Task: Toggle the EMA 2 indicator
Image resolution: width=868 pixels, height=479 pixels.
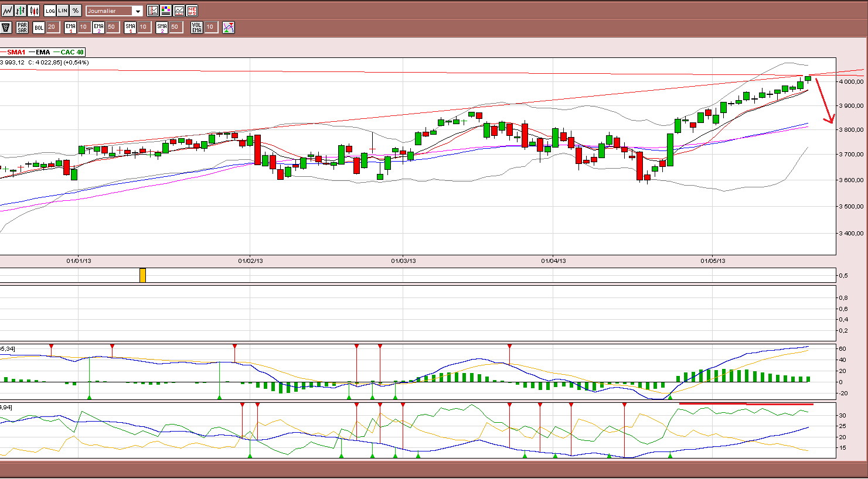Action: [x=98, y=27]
